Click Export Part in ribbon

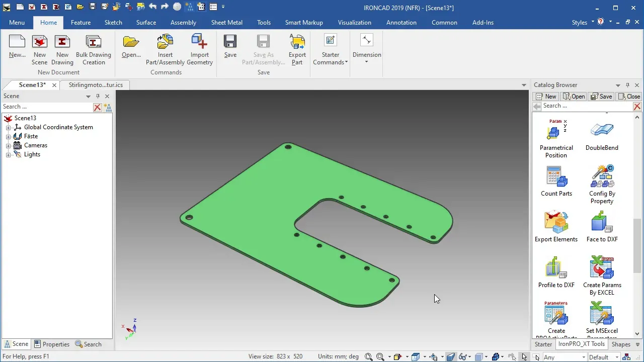[297, 50]
